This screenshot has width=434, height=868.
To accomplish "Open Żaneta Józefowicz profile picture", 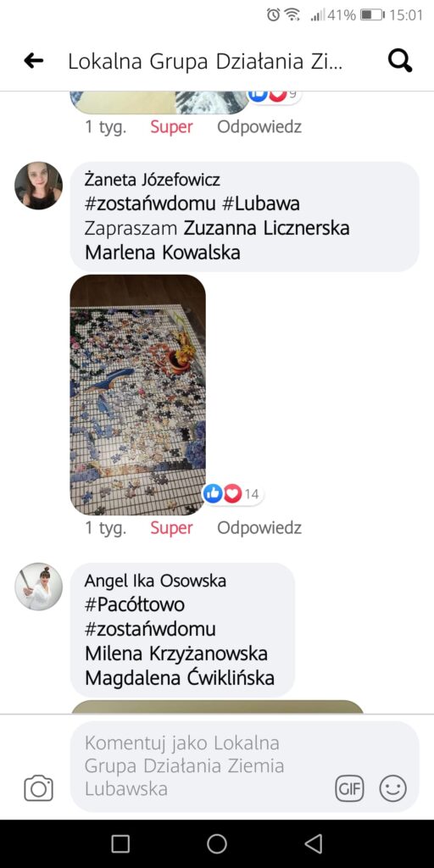I will (x=38, y=186).
